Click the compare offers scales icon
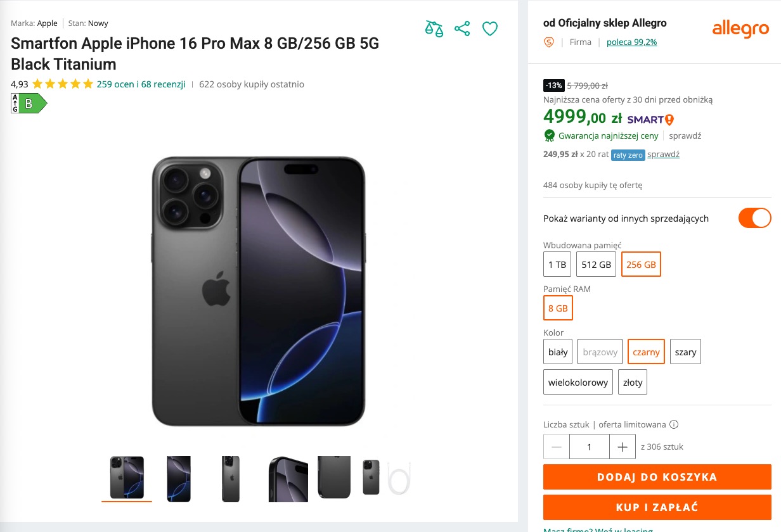 [434, 28]
